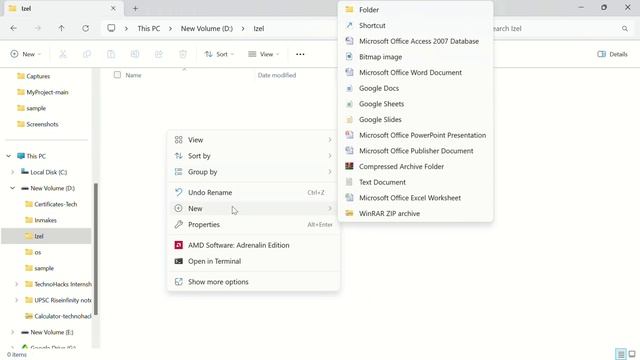Go up one folder level

[61, 28]
